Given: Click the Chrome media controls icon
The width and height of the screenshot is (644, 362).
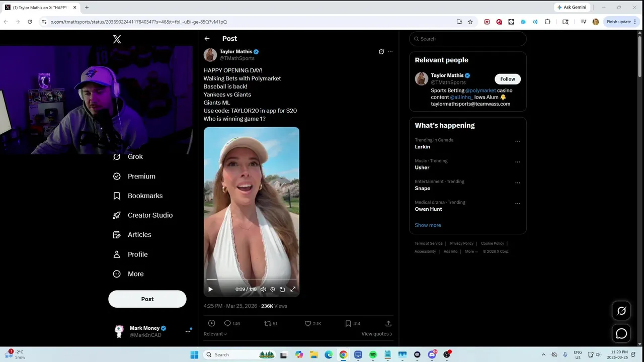Looking at the screenshot, I should 583,22.
